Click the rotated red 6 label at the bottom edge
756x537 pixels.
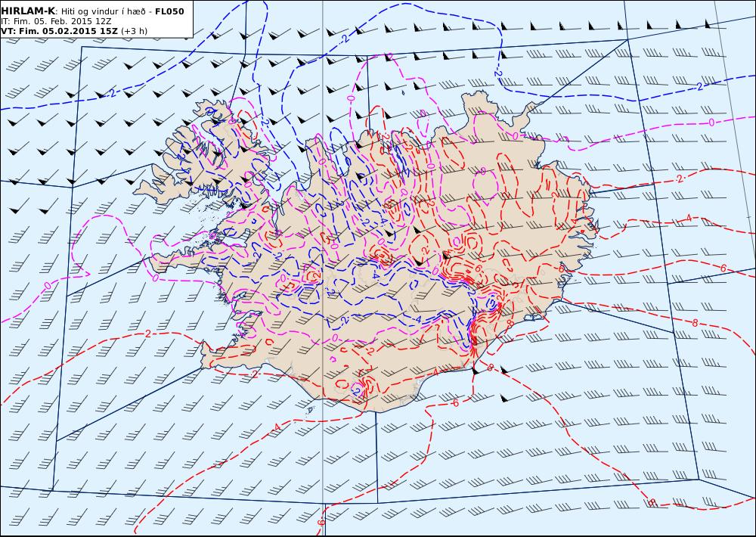pyautogui.click(x=321, y=523)
